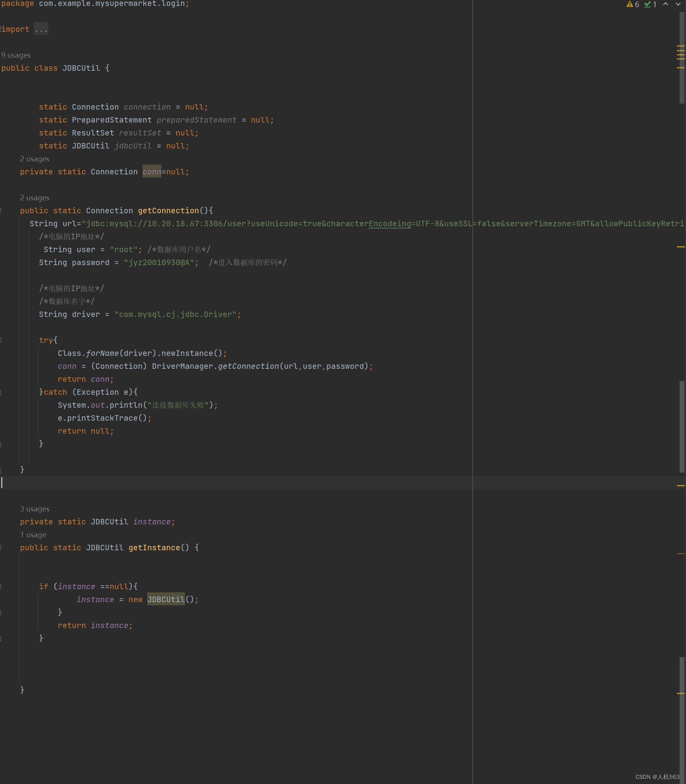The width and height of the screenshot is (686, 784).
Task: Click the topmost yellow warning stripe on the scrollbar
Action: tap(681, 46)
